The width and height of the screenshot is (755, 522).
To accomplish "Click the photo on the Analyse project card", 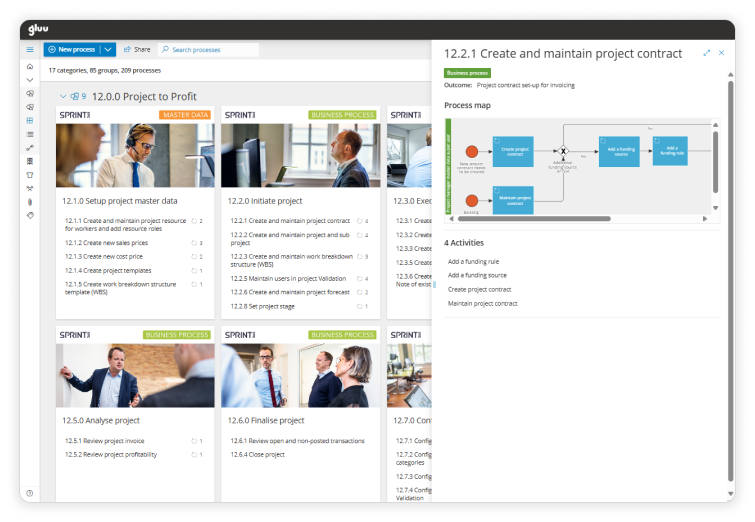I will click(x=135, y=376).
